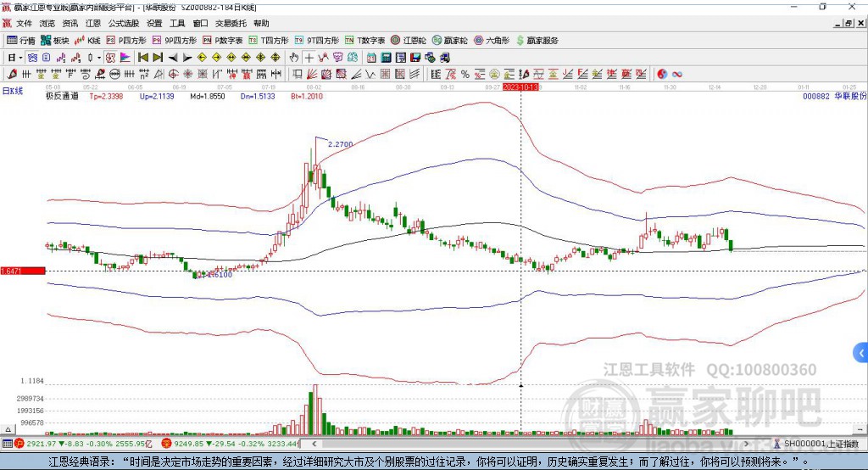Click the colorful triangle indicator icon
The height and width of the screenshot is (470, 868).
[x=125, y=58]
